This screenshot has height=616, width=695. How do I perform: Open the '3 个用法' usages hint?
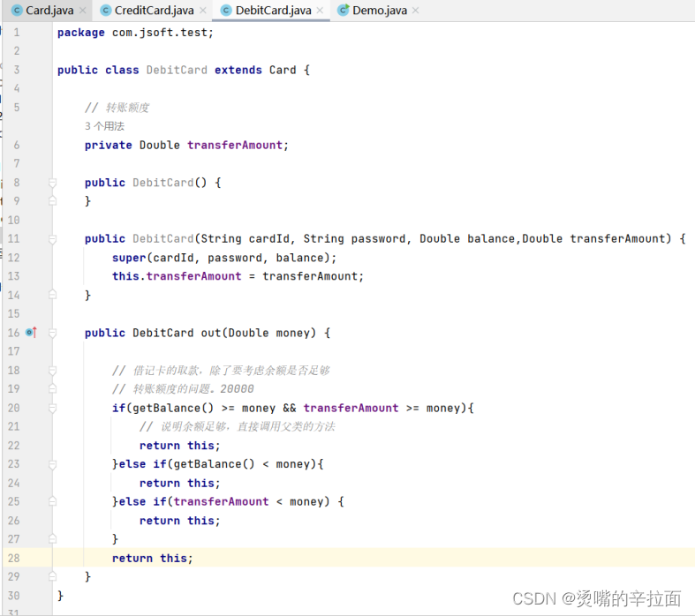(104, 126)
